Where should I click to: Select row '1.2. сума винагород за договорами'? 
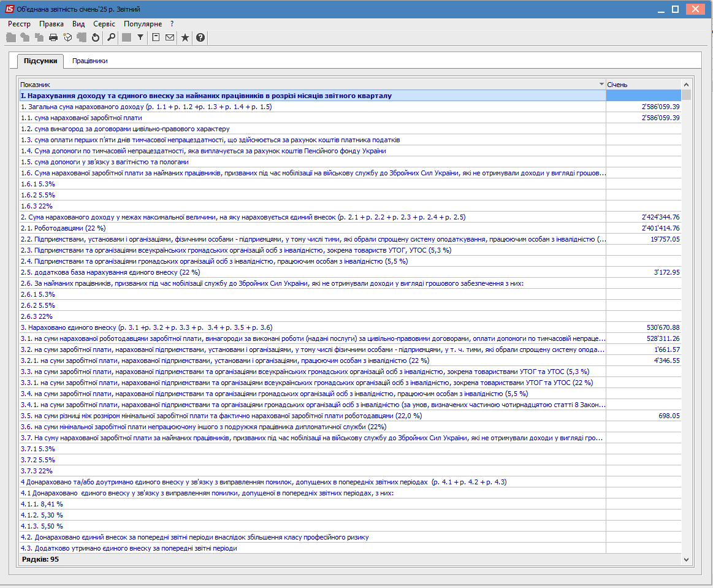point(350,129)
